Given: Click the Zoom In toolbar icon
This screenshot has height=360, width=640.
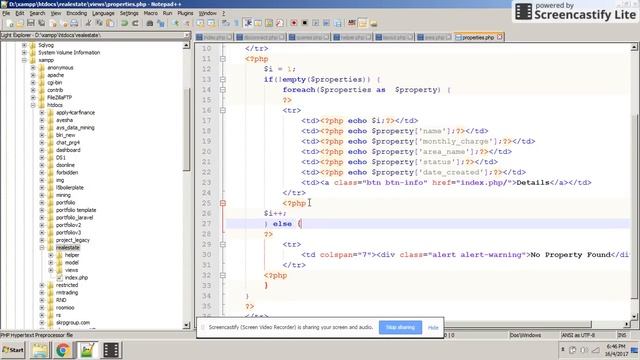Looking at the screenshot, I should click(x=175, y=23).
